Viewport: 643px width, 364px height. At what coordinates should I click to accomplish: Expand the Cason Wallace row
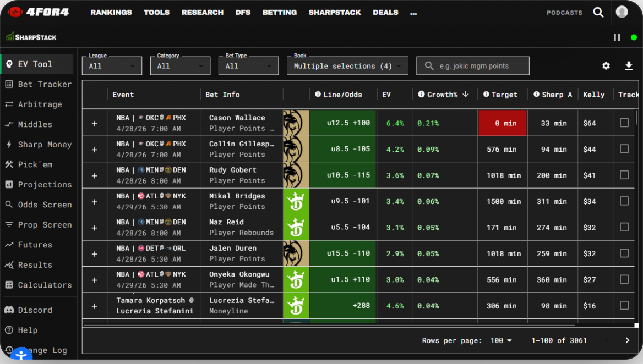(x=94, y=124)
